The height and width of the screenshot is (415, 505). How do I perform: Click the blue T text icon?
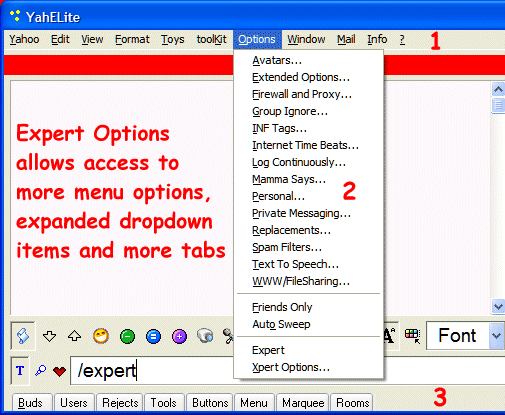pyautogui.click(x=20, y=370)
